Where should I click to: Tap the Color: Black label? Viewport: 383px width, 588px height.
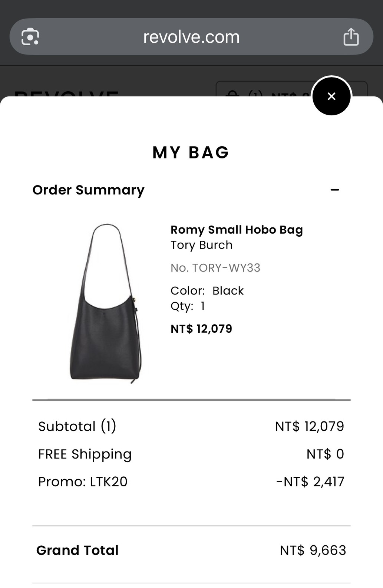(207, 290)
